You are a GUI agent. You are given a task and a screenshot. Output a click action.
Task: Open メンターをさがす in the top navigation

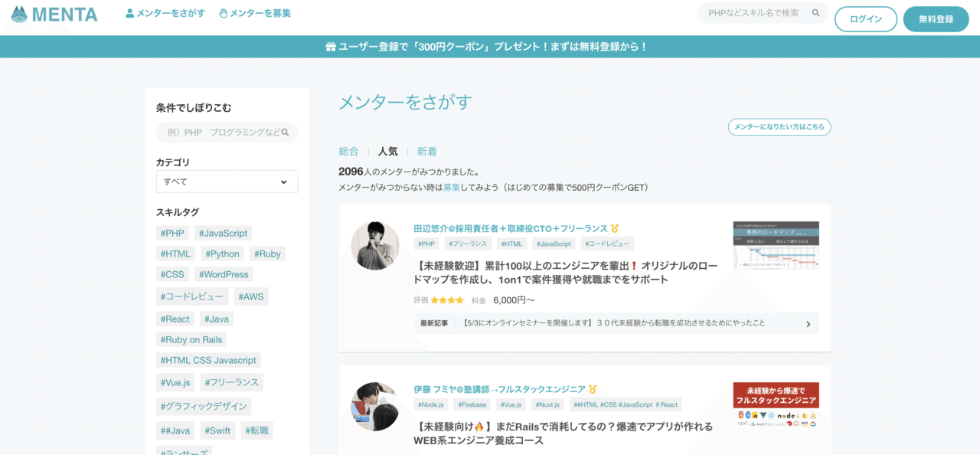(x=165, y=13)
